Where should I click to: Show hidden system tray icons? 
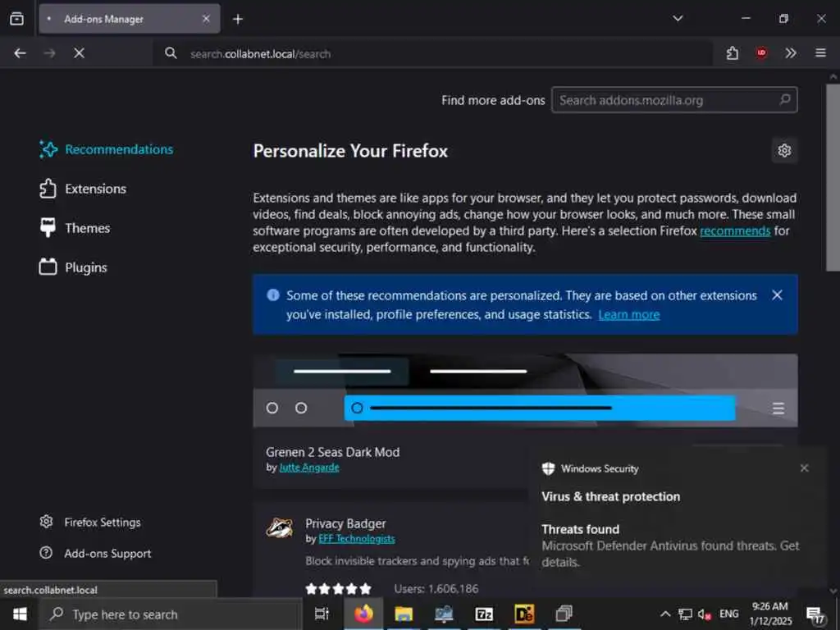(x=664, y=614)
